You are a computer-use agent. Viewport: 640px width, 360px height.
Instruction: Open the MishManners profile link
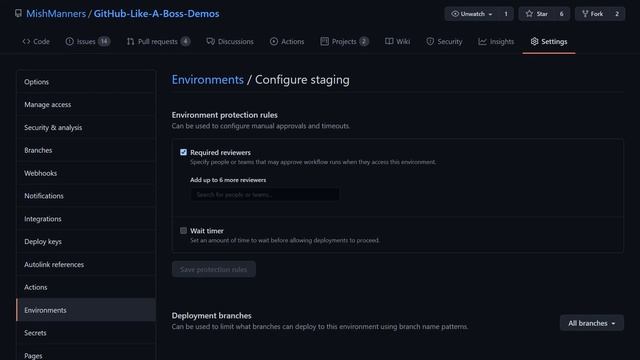(56, 13)
